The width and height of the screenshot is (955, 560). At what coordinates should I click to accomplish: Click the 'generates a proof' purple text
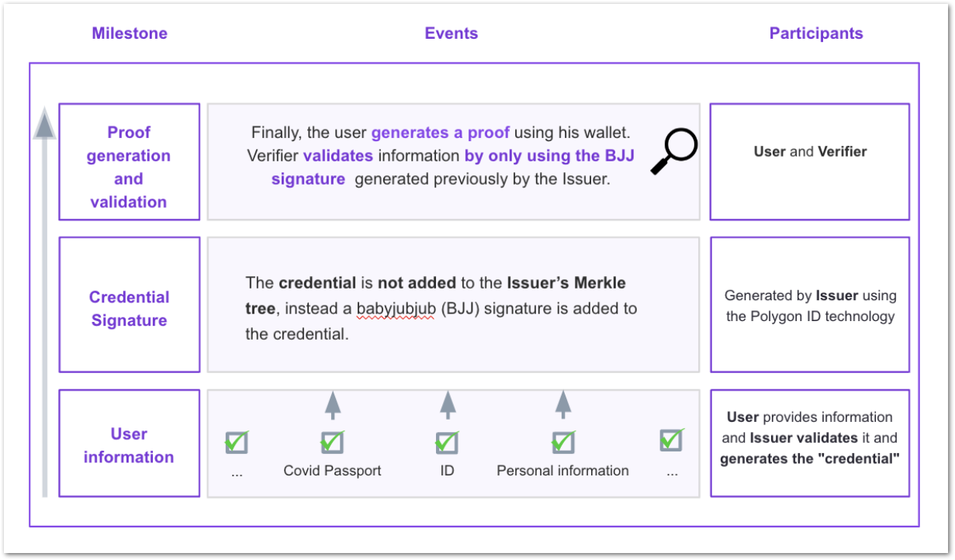[x=441, y=133]
